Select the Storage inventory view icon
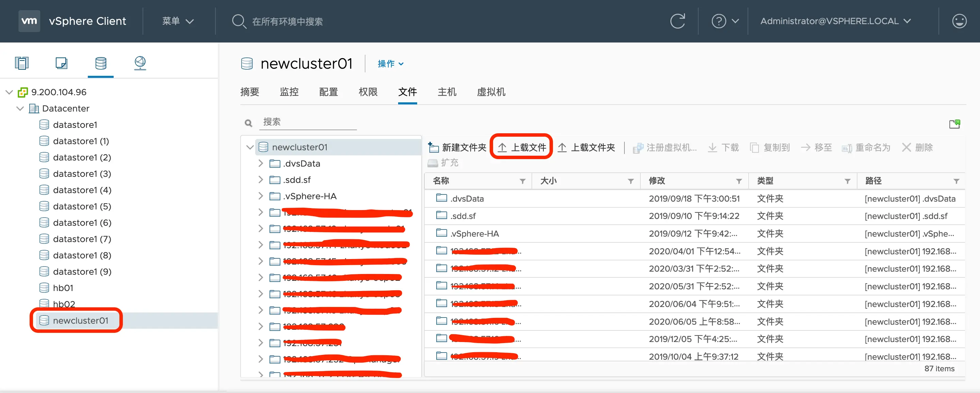Screen dimensions: 980x393 pos(100,63)
